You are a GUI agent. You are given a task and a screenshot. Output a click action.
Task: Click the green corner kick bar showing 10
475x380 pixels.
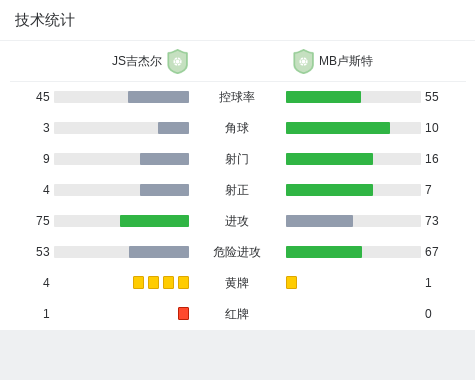click(x=338, y=128)
